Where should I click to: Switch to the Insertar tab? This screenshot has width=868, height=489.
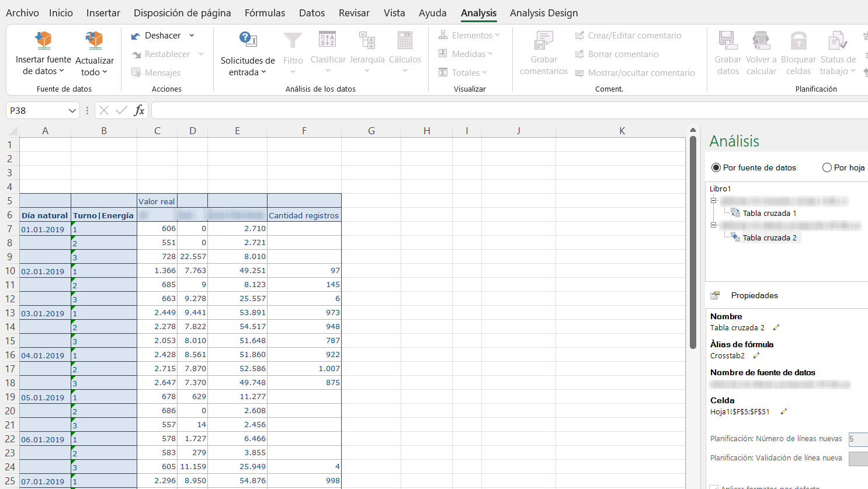tap(103, 13)
